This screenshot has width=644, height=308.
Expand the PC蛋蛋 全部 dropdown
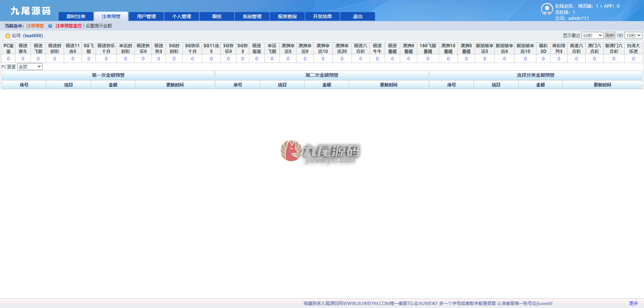point(30,67)
